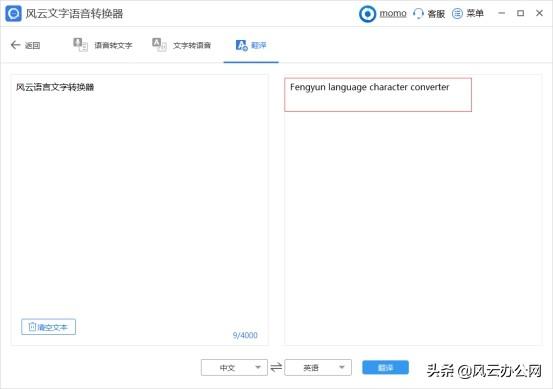Clear text with 清空文本 button

click(48, 327)
